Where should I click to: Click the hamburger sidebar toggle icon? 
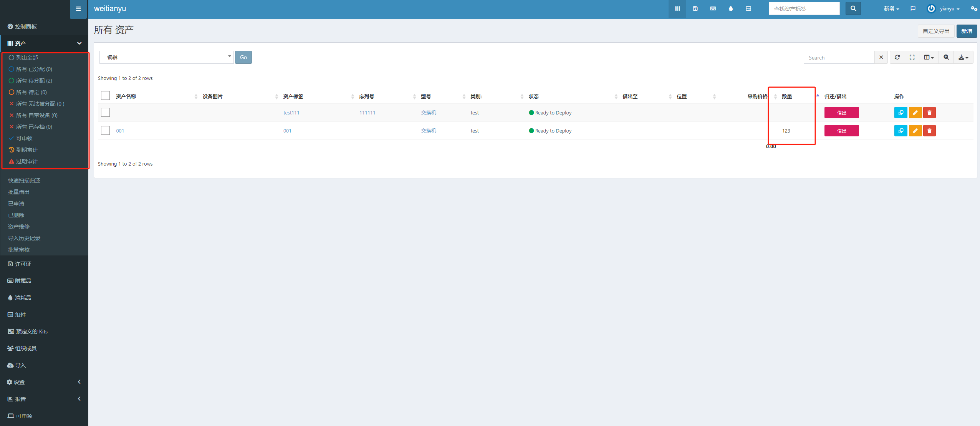(x=78, y=9)
